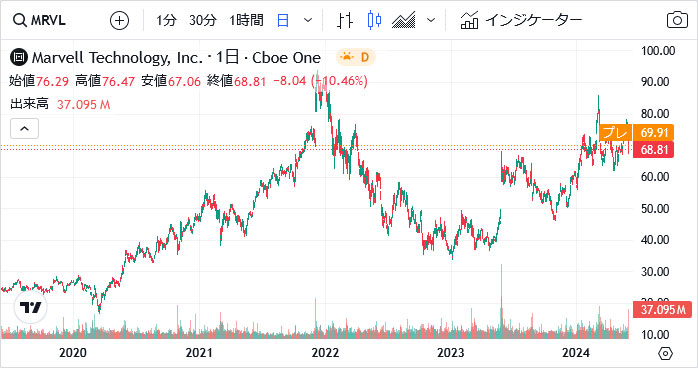The image size is (698, 368).
Task: Add a comparison symbol with the plus icon
Action: coord(119,20)
